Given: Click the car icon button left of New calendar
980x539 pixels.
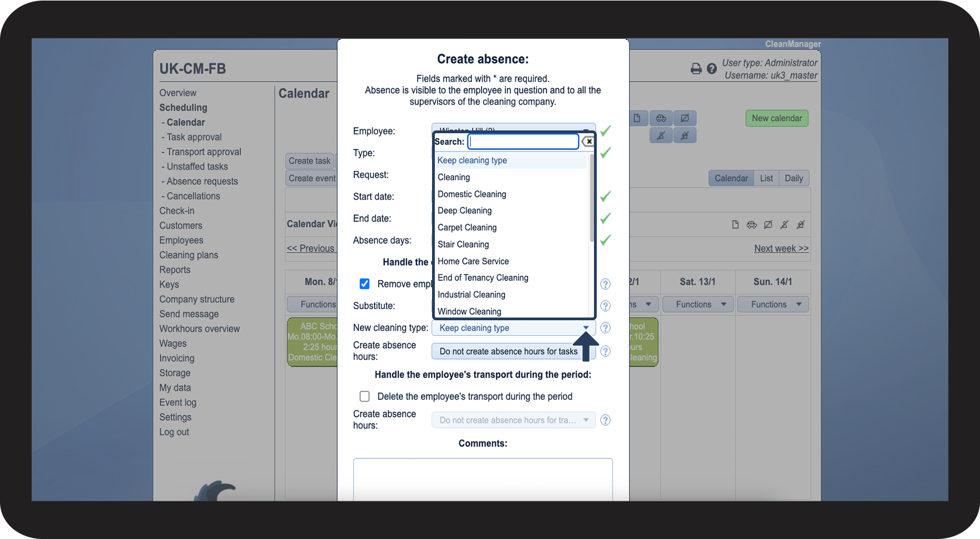Looking at the screenshot, I should pos(661,118).
